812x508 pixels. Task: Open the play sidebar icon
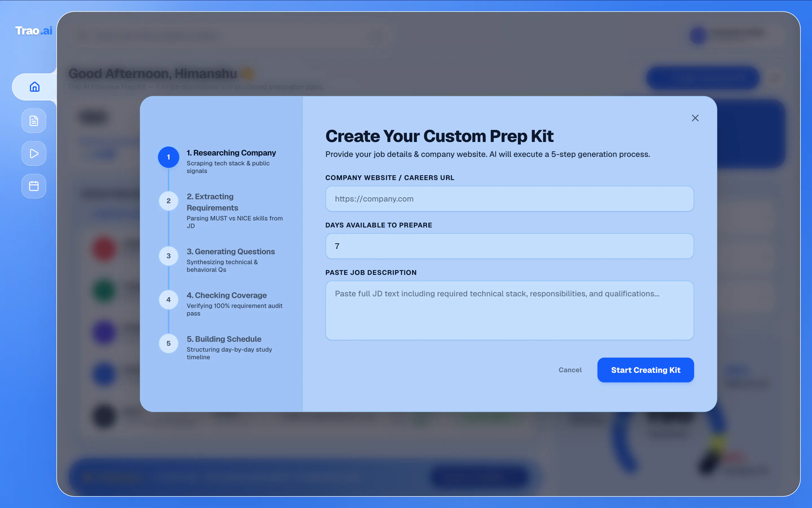click(34, 154)
